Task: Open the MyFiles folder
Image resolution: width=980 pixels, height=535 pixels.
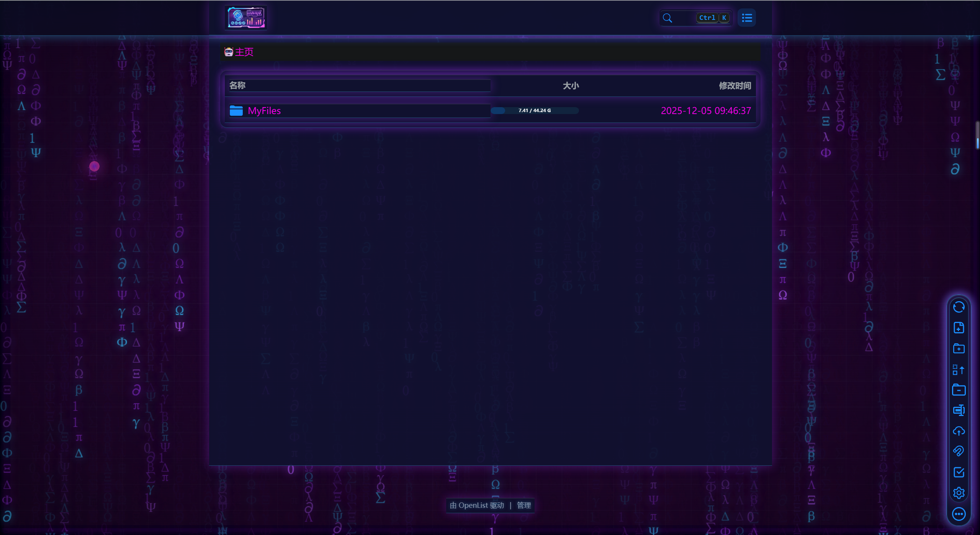Action: point(264,111)
